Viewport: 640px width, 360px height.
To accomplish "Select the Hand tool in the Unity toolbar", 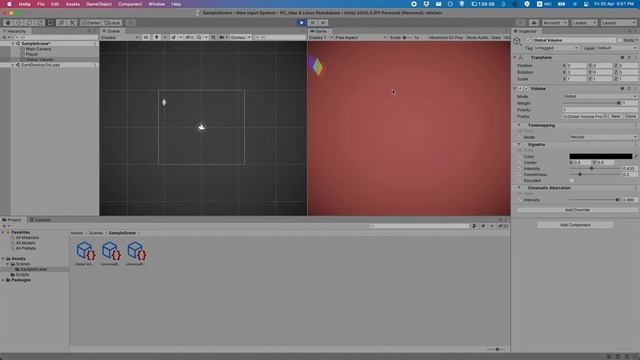I will point(8,23).
